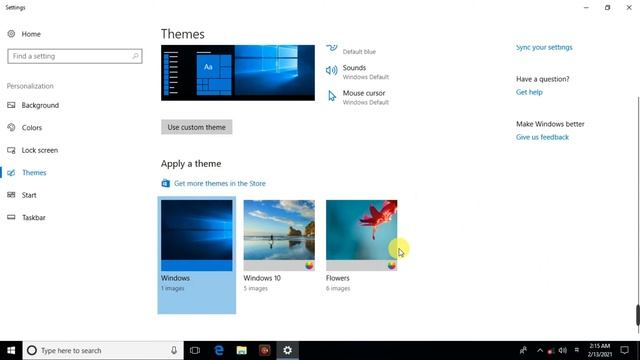640x360 pixels.
Task: Click Give us feedback link
Action: 542,137
